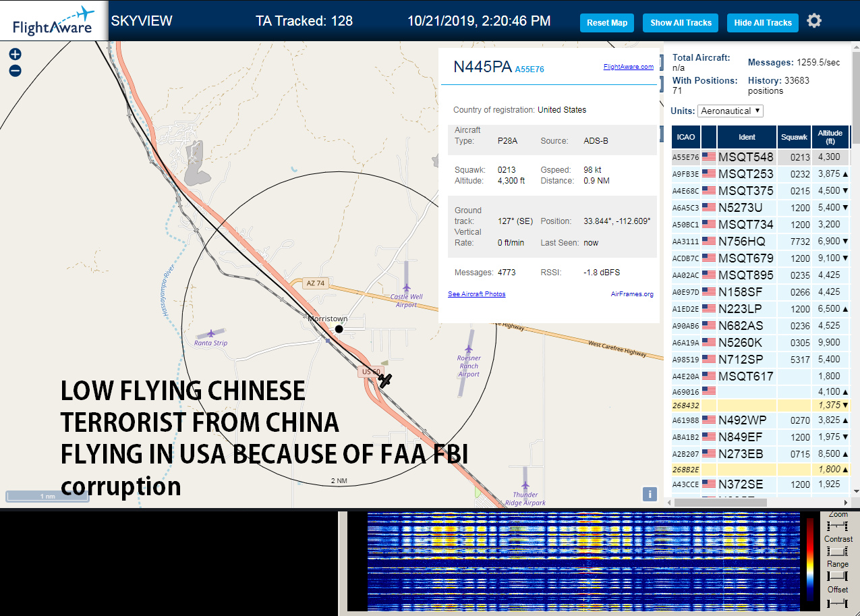Click the Castle Well Airport icon
Screen dimensions: 860x616
click(407, 288)
